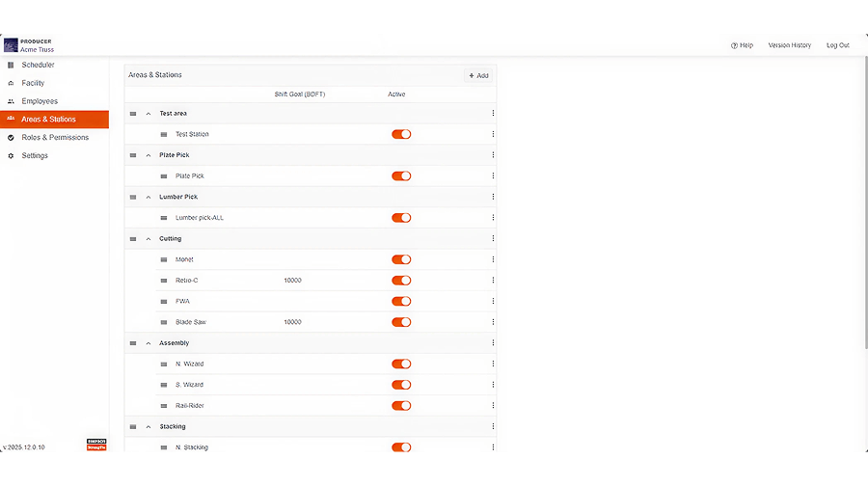Open the three-dot menu for Blade Saw
868x486 pixels.
pos(493,322)
